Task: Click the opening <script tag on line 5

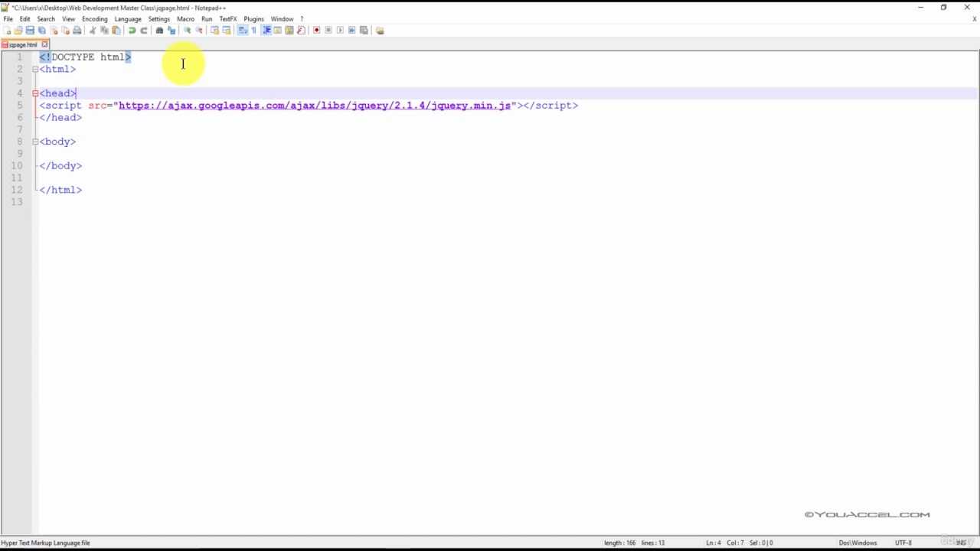Action: click(60, 106)
